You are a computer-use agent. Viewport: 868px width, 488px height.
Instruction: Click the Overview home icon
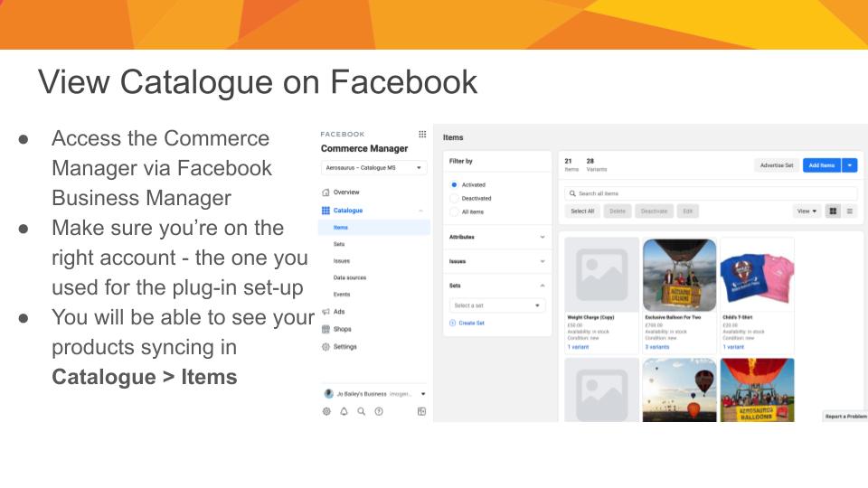pos(325,192)
